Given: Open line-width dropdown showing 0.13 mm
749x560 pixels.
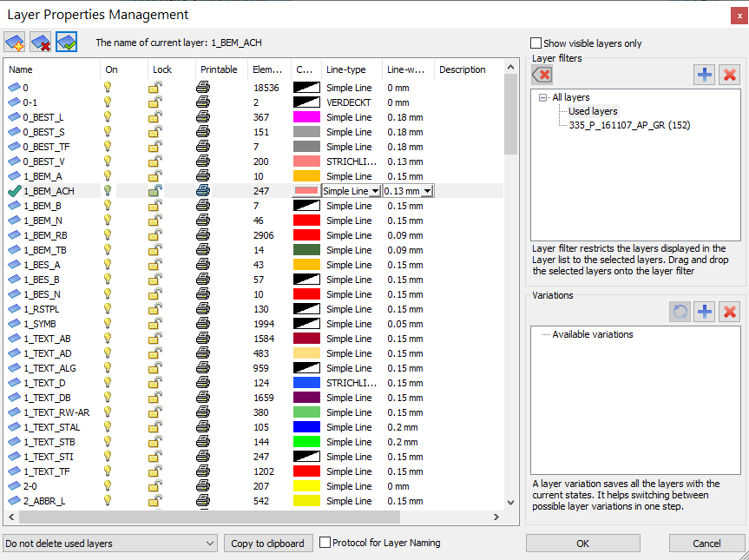Looking at the screenshot, I should (427, 191).
